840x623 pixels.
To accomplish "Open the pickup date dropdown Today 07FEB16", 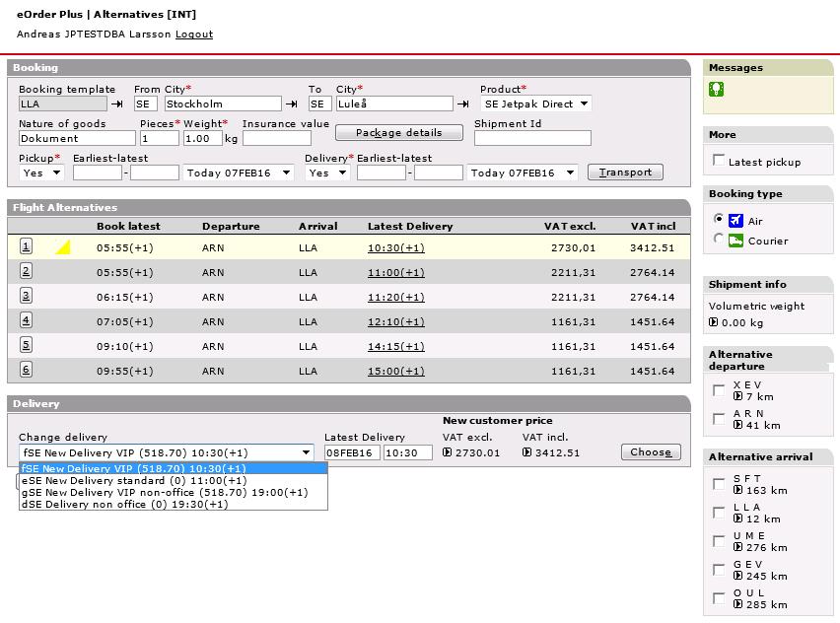I will pyautogui.click(x=238, y=173).
